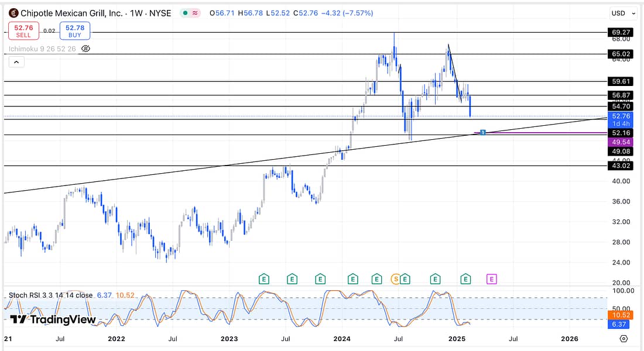
Task: Open the purple upcoming earnings marker
Action: pos(492,280)
